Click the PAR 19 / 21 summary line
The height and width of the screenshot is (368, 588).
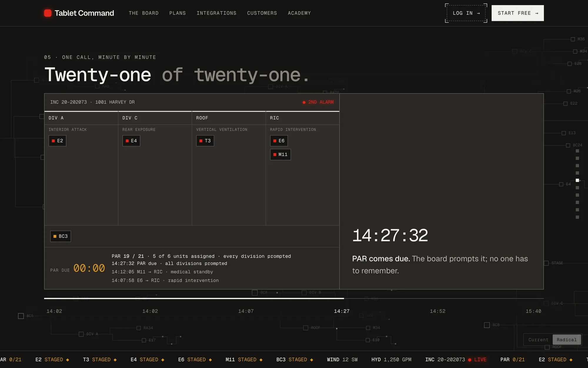tap(201, 256)
